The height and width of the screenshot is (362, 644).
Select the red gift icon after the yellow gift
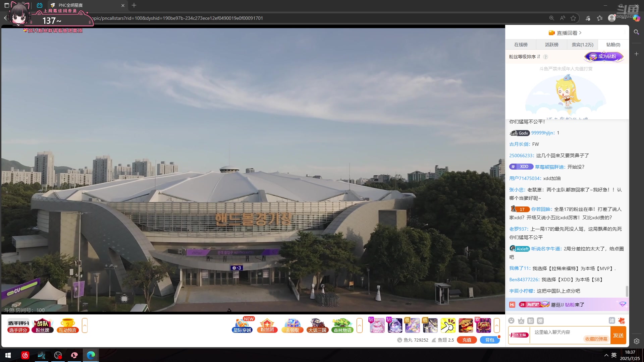point(466,325)
